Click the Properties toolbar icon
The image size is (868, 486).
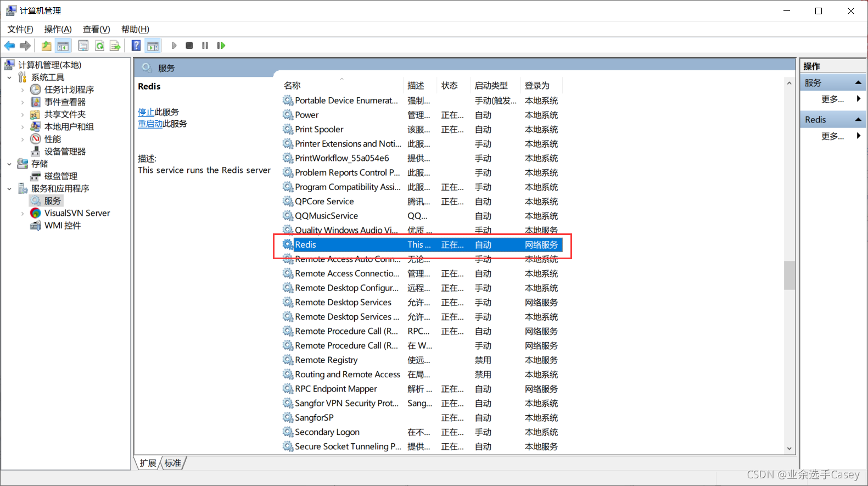pos(83,46)
